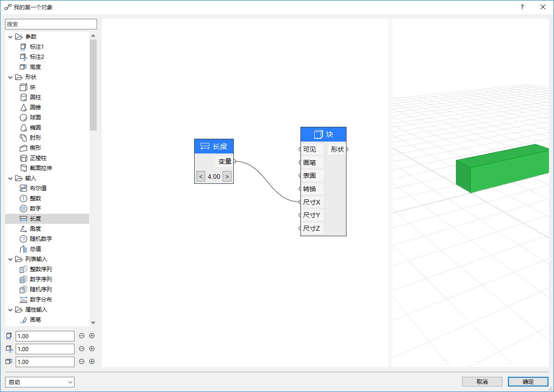554x392 pixels.
Task: Select the 高度 parameter icon
Action: (x=23, y=67)
